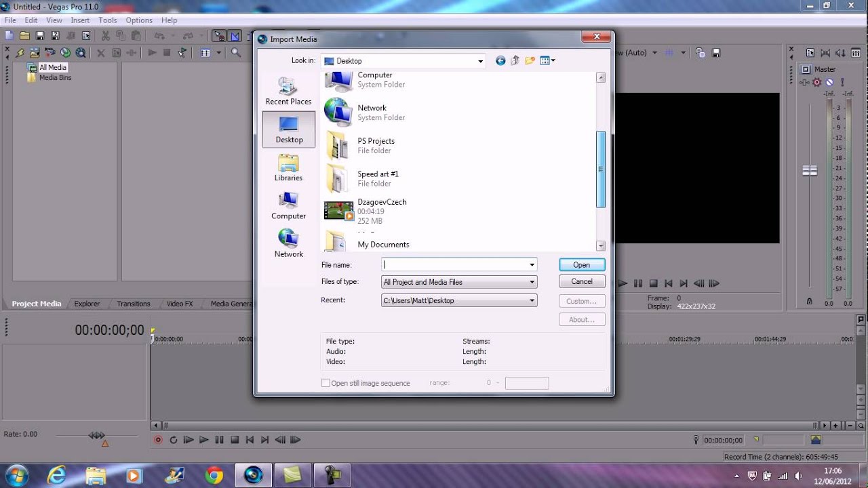Expand the File name dropdown arrow

click(532, 265)
